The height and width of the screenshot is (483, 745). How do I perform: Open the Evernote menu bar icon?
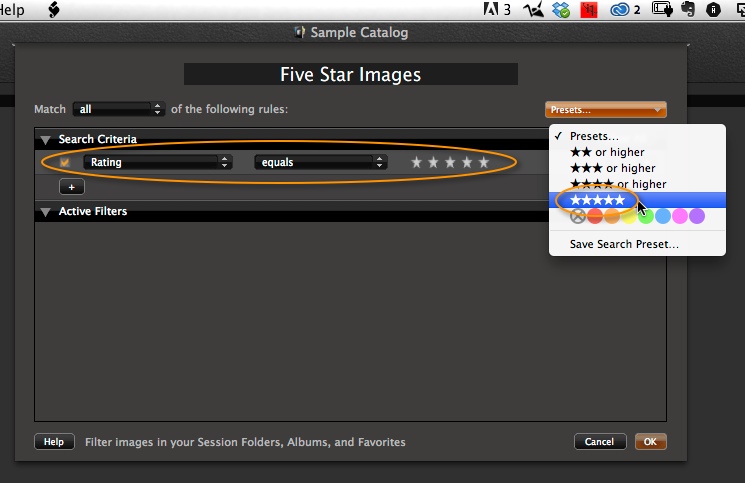coord(688,9)
